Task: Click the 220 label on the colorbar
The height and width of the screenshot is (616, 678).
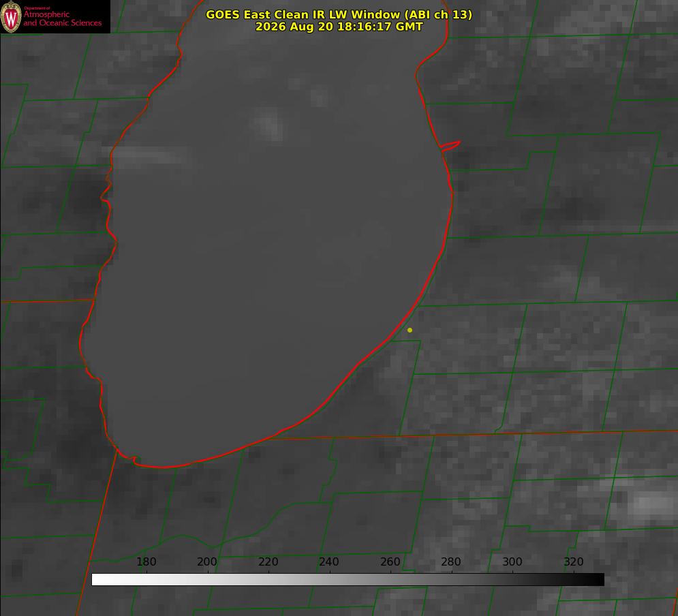Action: pyautogui.click(x=268, y=561)
